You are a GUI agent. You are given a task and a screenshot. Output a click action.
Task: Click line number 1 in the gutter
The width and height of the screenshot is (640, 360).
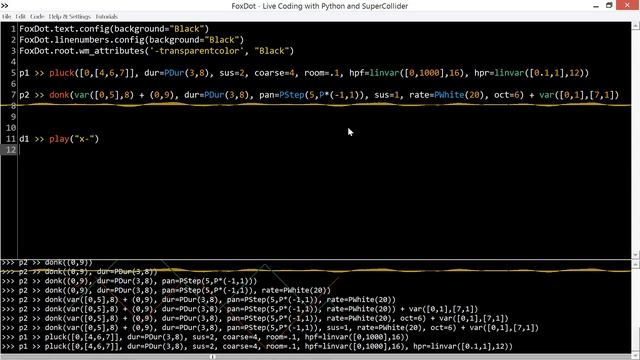click(x=13, y=29)
